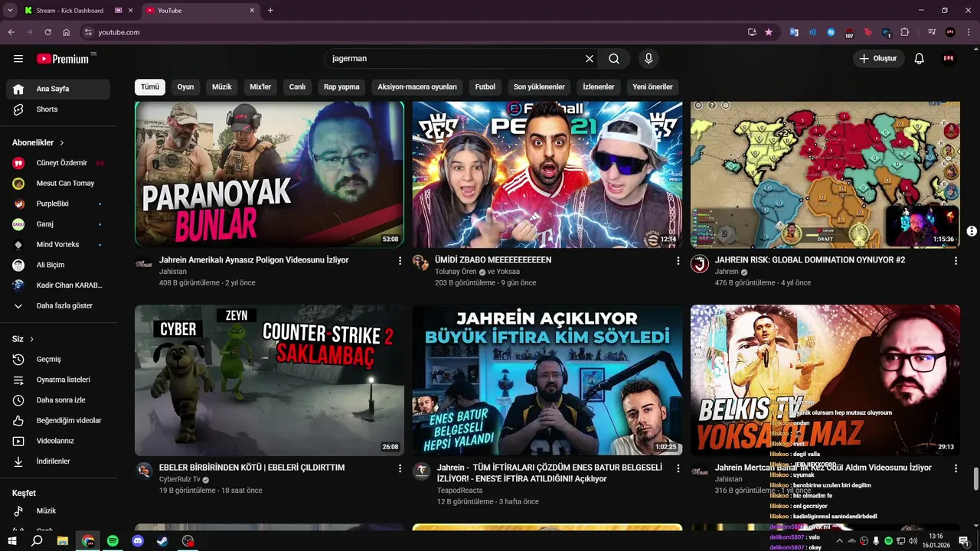Play PARANOYAK BUNLAR video thumbnail

pos(269,174)
